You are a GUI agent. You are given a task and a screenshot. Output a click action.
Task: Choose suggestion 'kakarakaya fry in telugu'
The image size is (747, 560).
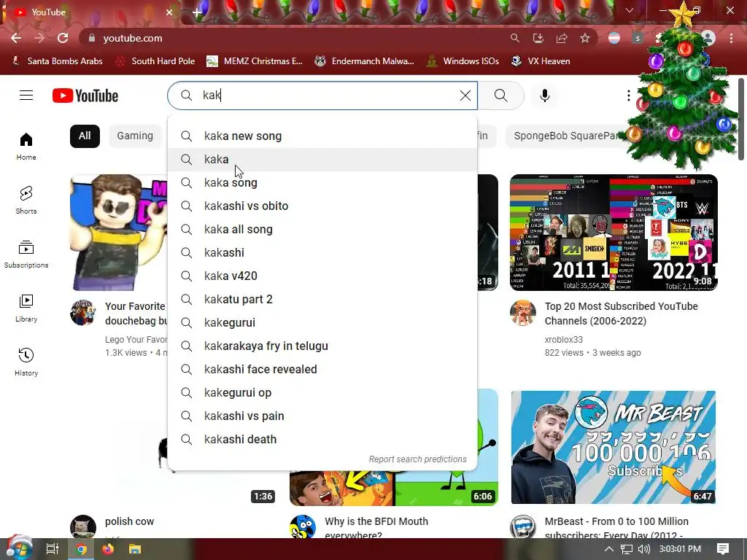tap(322, 346)
